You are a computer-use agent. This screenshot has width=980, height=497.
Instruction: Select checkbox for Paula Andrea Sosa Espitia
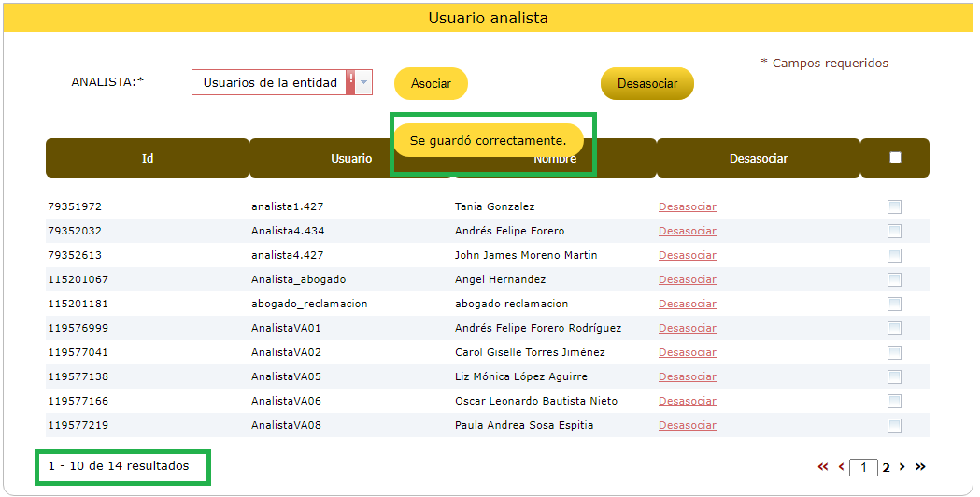pos(894,425)
